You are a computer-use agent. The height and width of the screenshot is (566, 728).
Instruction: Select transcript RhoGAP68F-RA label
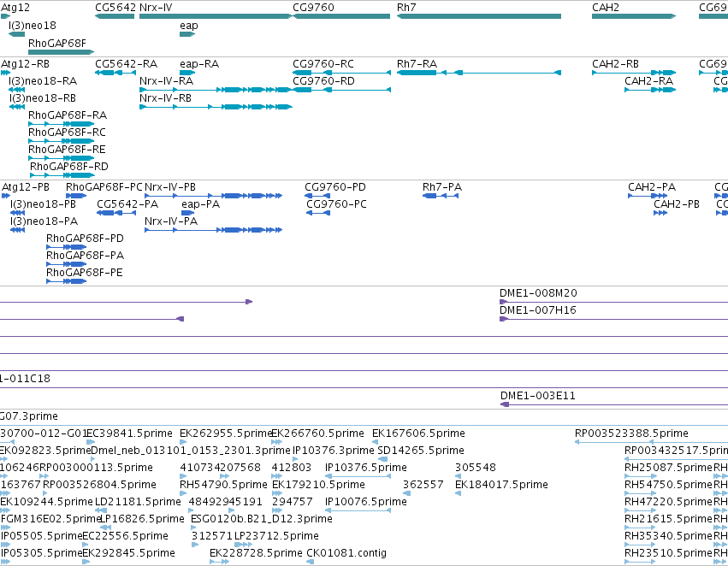tap(68, 115)
